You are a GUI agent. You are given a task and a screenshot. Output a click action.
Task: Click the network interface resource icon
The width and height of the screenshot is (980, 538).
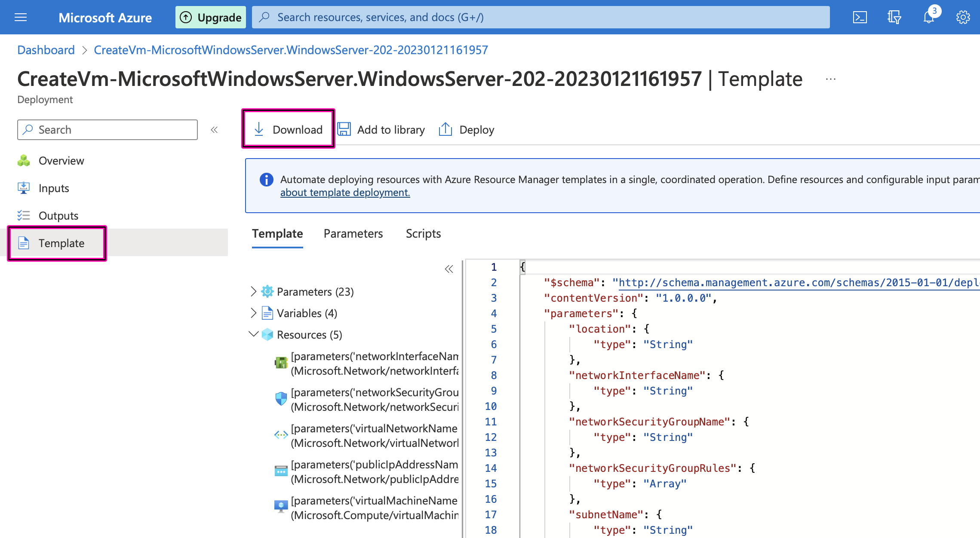coord(281,363)
